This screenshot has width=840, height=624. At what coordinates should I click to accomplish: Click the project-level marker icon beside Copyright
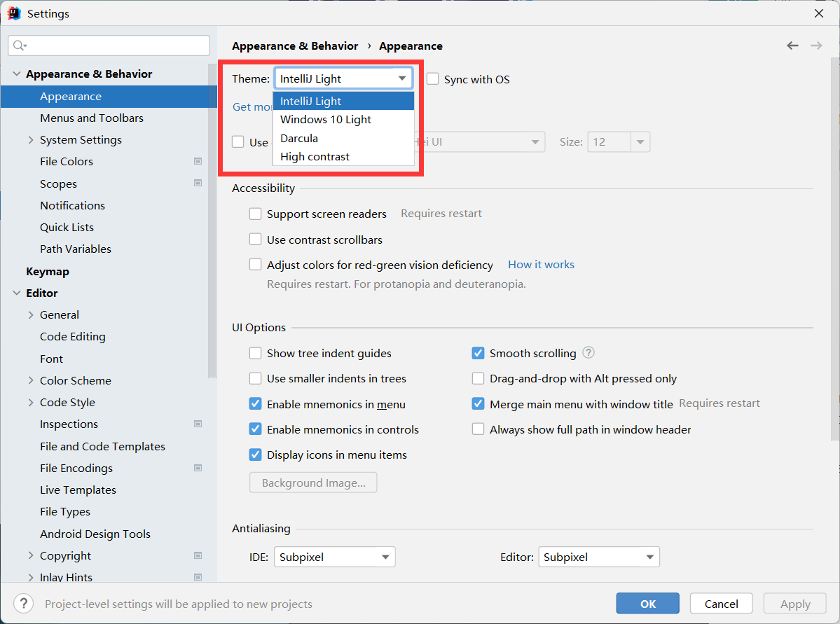pyautogui.click(x=198, y=555)
